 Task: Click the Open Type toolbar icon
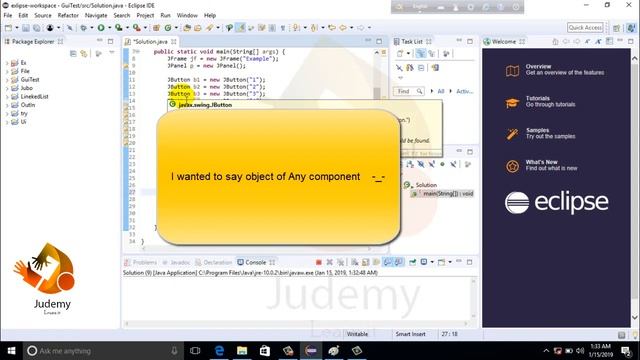[x=187, y=28]
